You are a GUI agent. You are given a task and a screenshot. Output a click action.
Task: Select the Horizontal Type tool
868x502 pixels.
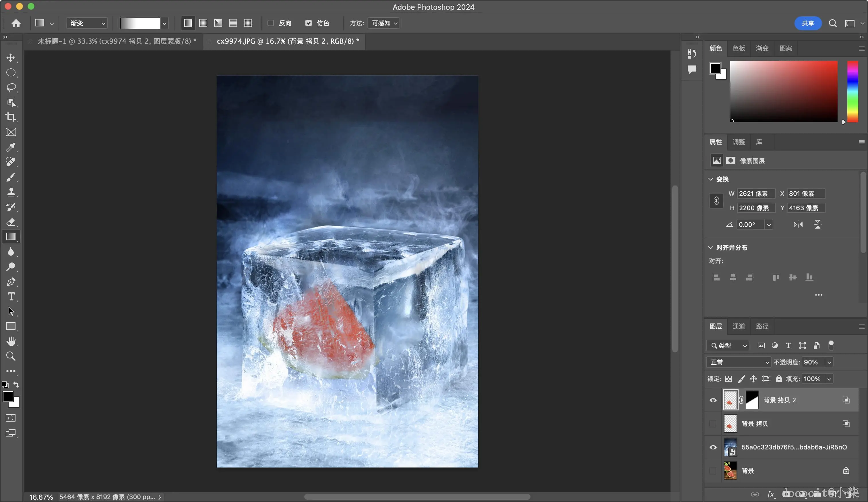click(11, 297)
